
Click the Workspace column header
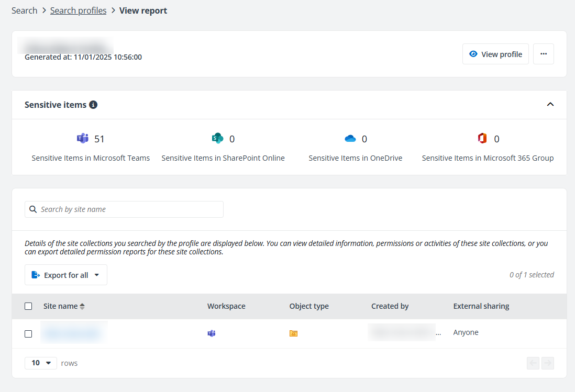(x=226, y=306)
